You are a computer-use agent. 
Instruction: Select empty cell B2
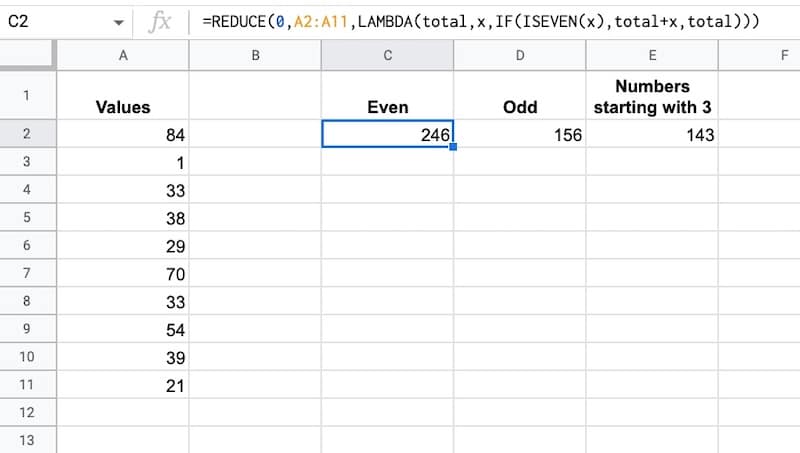coord(255,134)
